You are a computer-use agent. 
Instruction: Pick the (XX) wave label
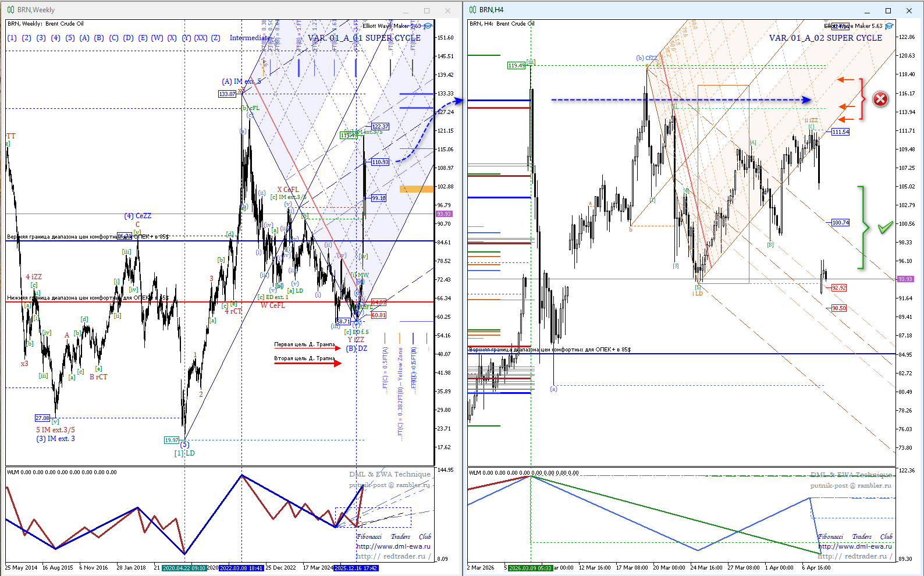point(201,38)
